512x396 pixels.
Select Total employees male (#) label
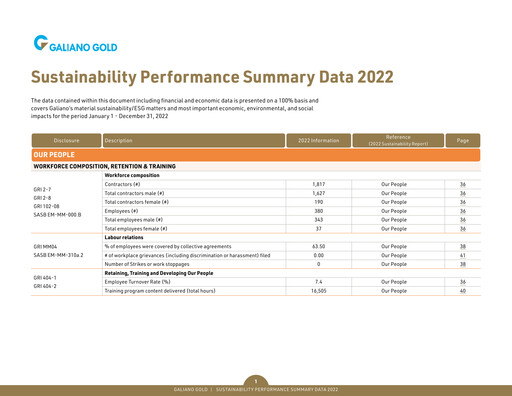[x=134, y=220]
